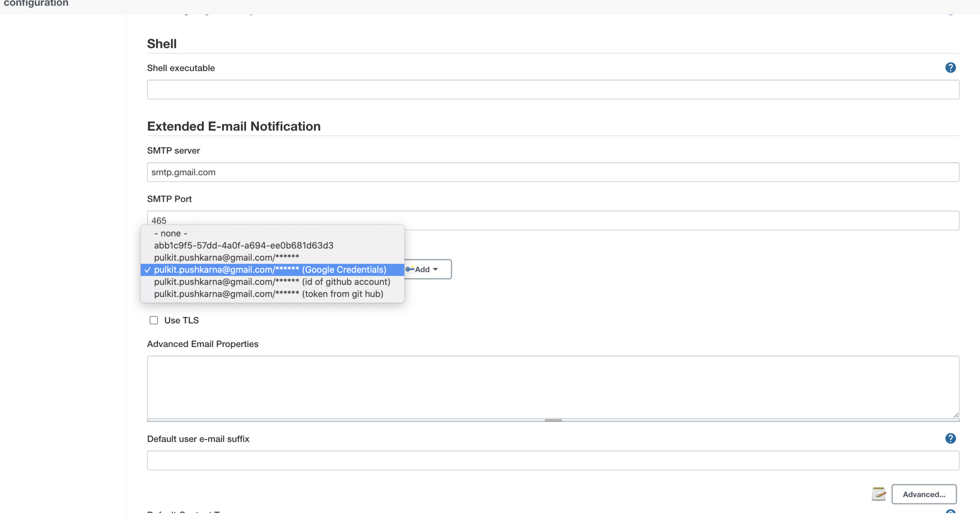Choose the 'token from git hub' credential
980x520 pixels.
tap(269, 294)
